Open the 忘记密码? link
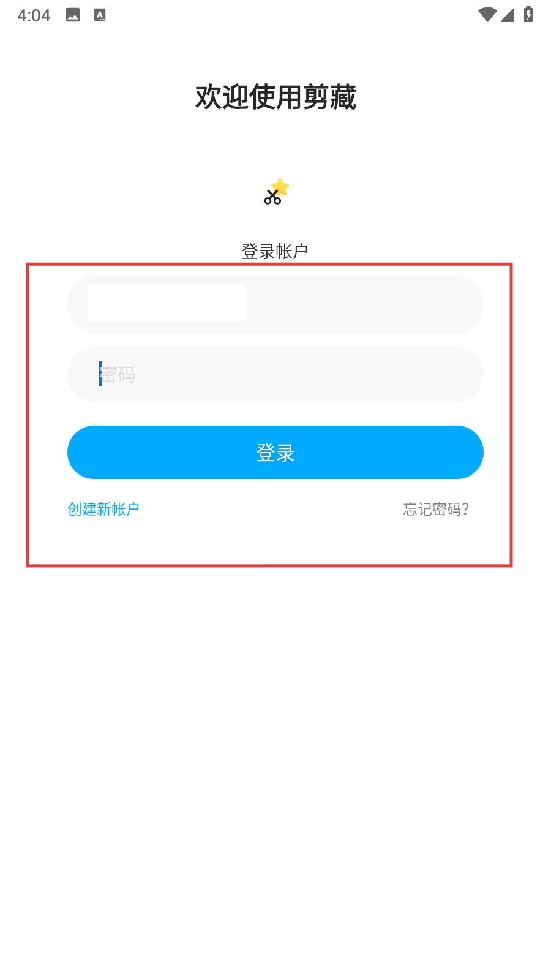This screenshot has width=551, height=980. (x=436, y=509)
